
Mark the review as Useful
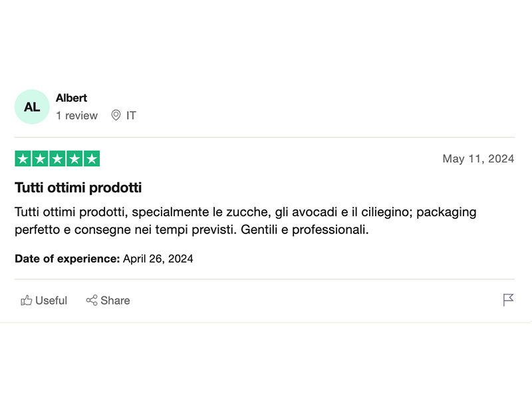tap(51, 301)
